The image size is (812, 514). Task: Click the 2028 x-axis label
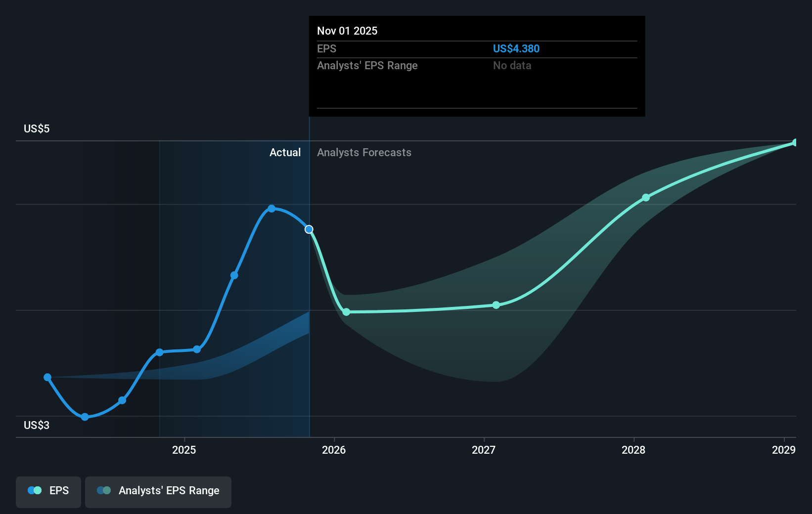coord(633,450)
